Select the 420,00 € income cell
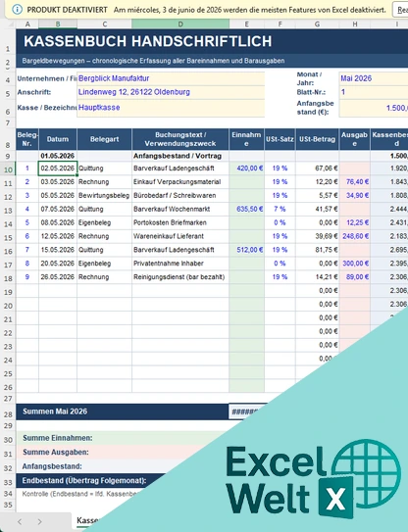 click(246, 169)
